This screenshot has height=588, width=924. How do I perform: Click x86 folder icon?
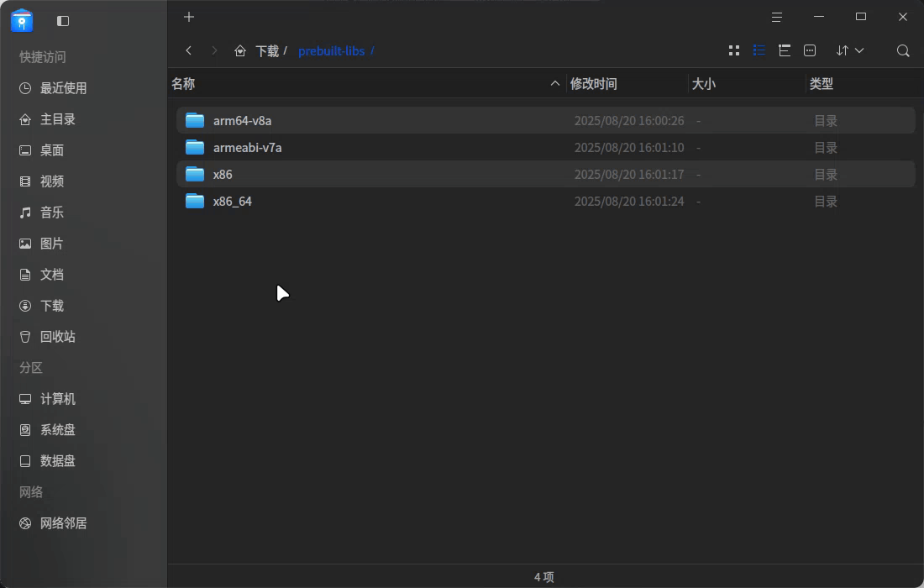(x=195, y=175)
